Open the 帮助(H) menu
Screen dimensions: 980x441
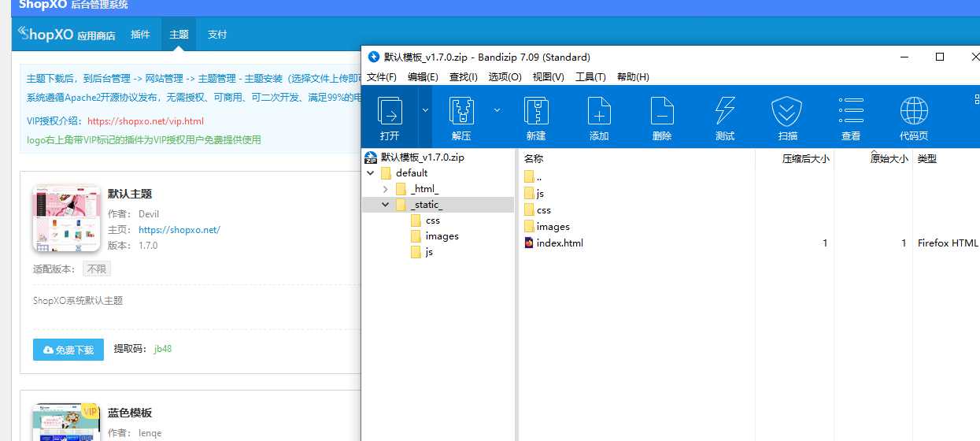coord(633,77)
